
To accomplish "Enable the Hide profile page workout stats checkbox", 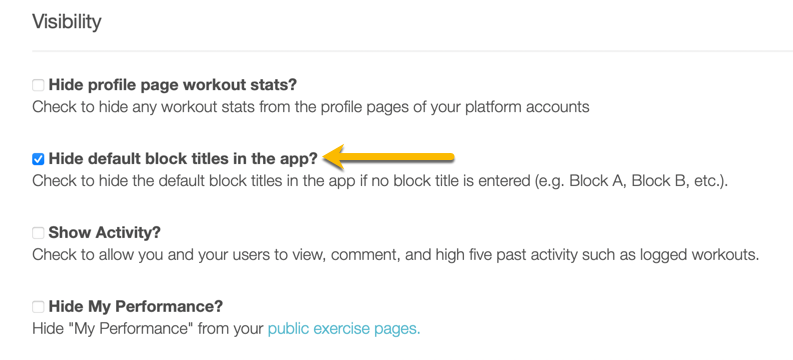I will click(38, 85).
